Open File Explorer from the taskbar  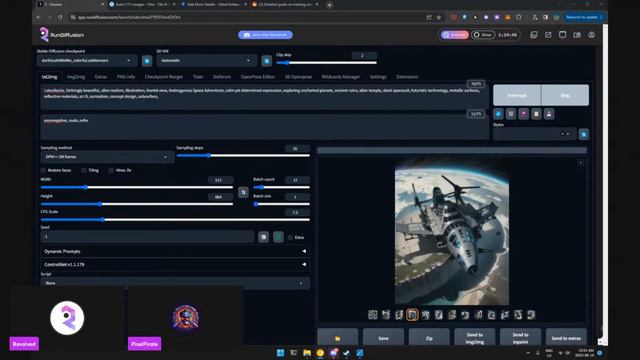[307, 353]
